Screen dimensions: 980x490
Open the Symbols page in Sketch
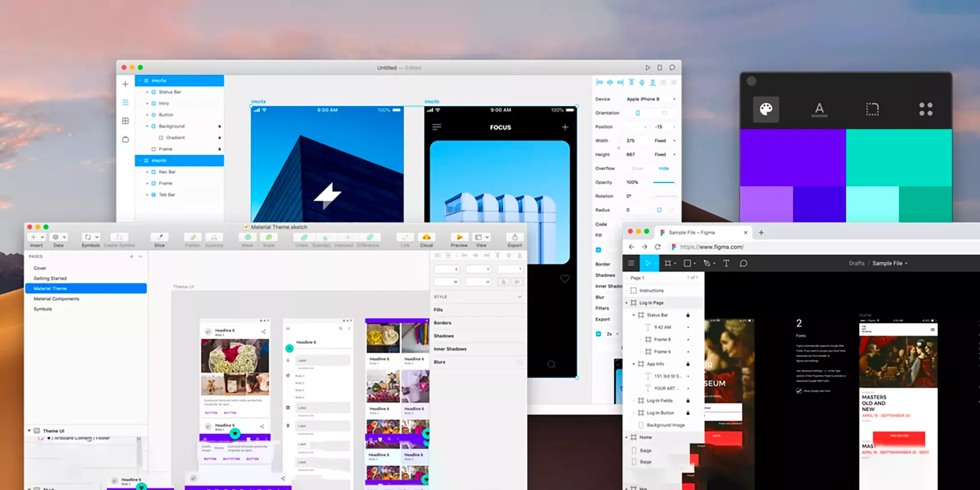click(43, 309)
